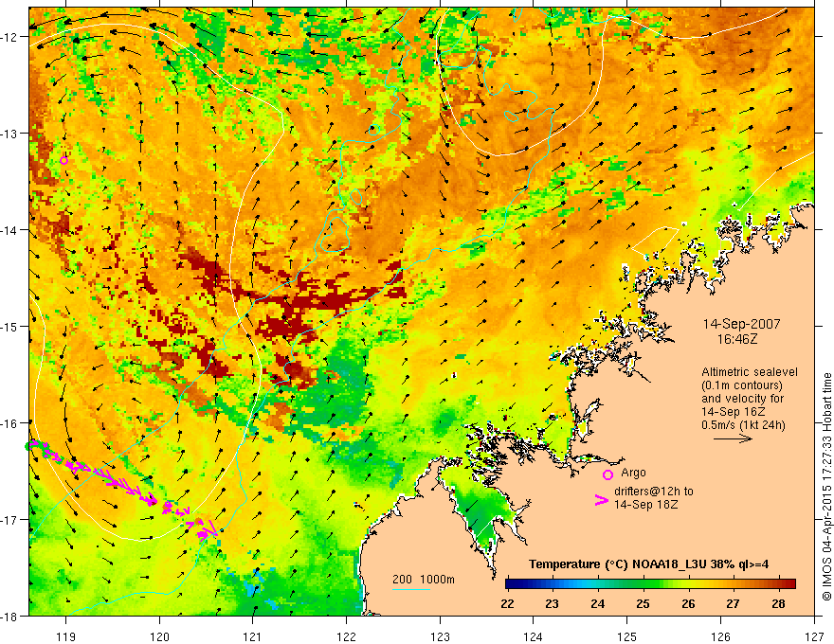This screenshot has width=834, height=644.
Task: Click the Argo float circle near 119°E, 13.3°S
Action: (x=63, y=160)
